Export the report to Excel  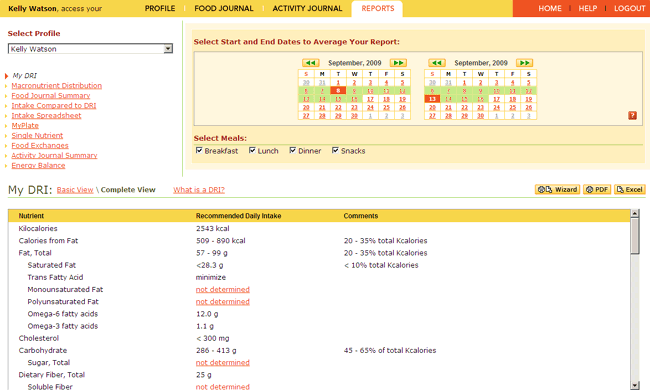[x=630, y=189]
